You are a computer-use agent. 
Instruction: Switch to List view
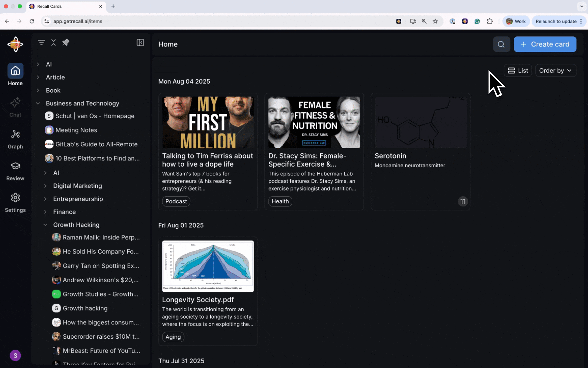[518, 71]
